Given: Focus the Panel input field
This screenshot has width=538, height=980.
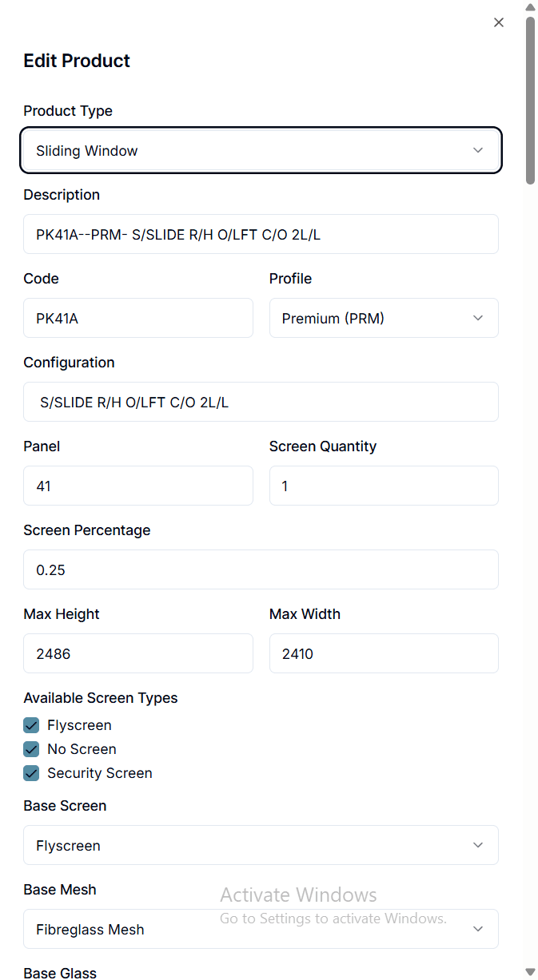Looking at the screenshot, I should [138, 486].
